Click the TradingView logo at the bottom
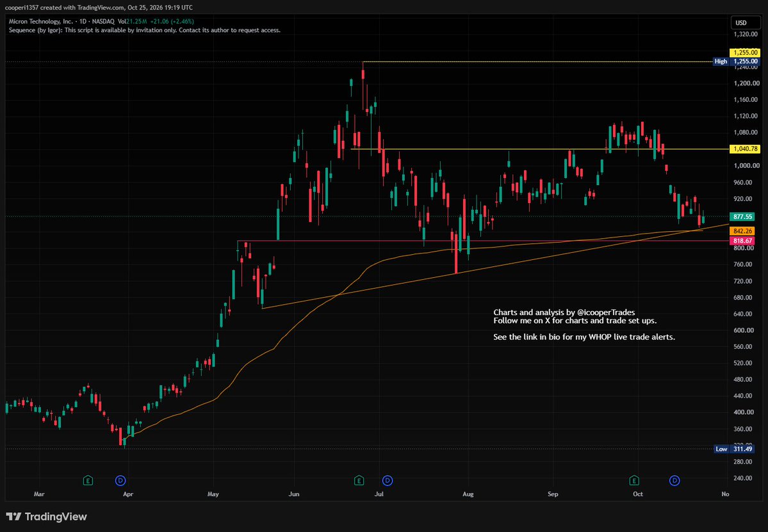The height and width of the screenshot is (532, 768). click(47, 517)
